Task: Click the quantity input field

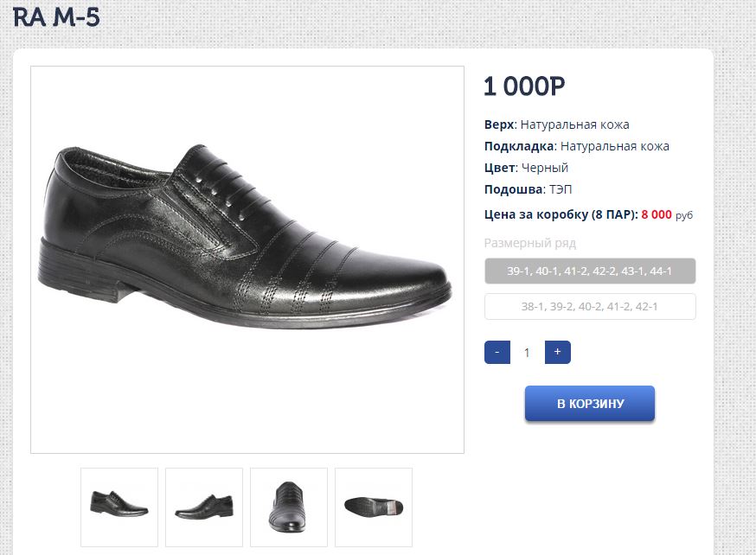Action: [x=527, y=353]
